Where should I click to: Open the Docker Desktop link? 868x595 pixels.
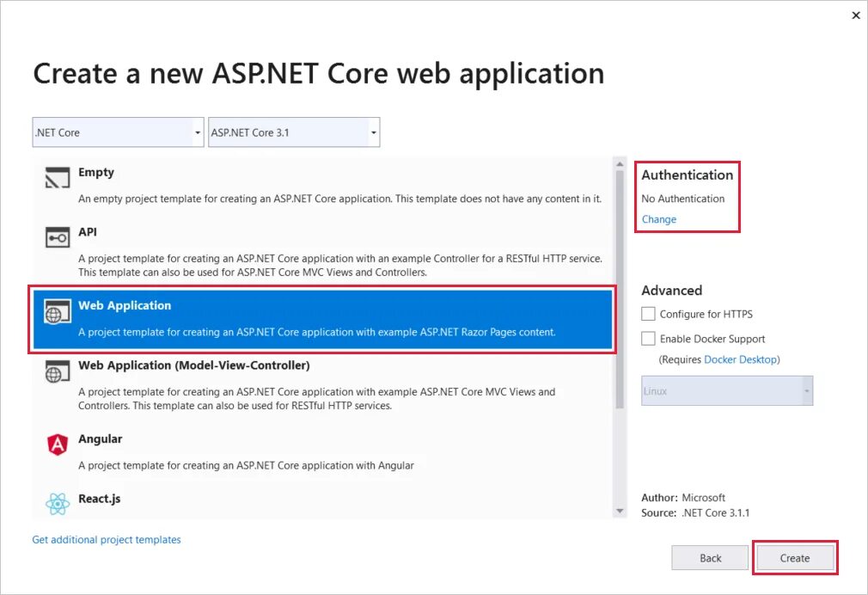(741, 359)
